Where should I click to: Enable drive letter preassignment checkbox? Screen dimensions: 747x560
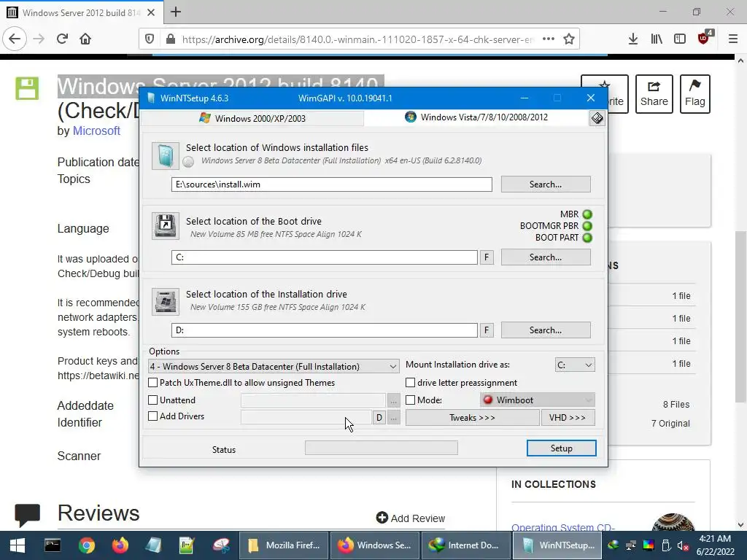410,382
